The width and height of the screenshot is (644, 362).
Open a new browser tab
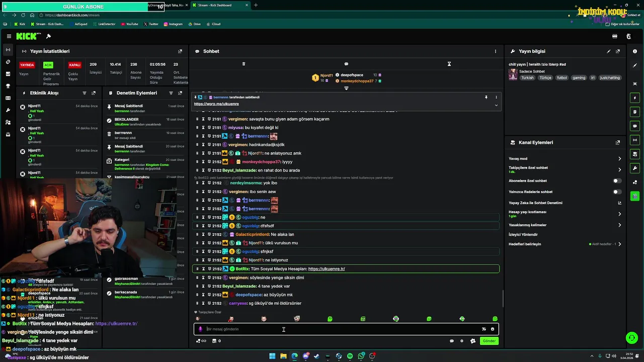pos(256,5)
